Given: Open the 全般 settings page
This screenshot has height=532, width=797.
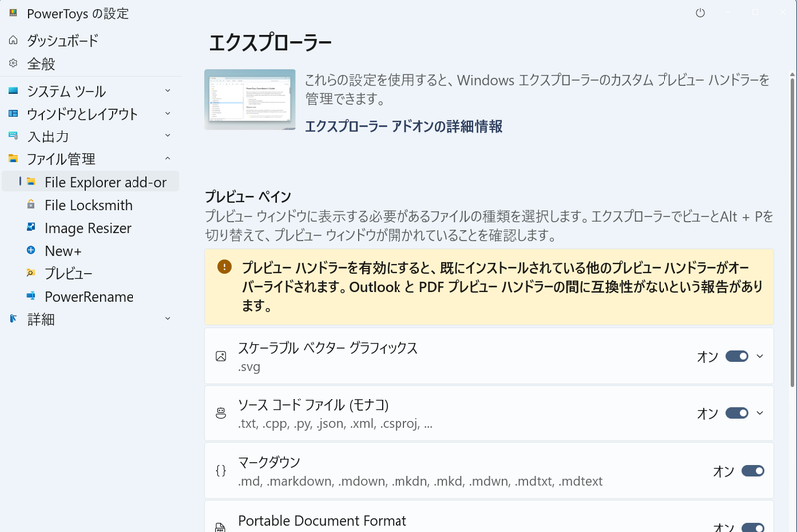Looking at the screenshot, I should coord(91,63).
